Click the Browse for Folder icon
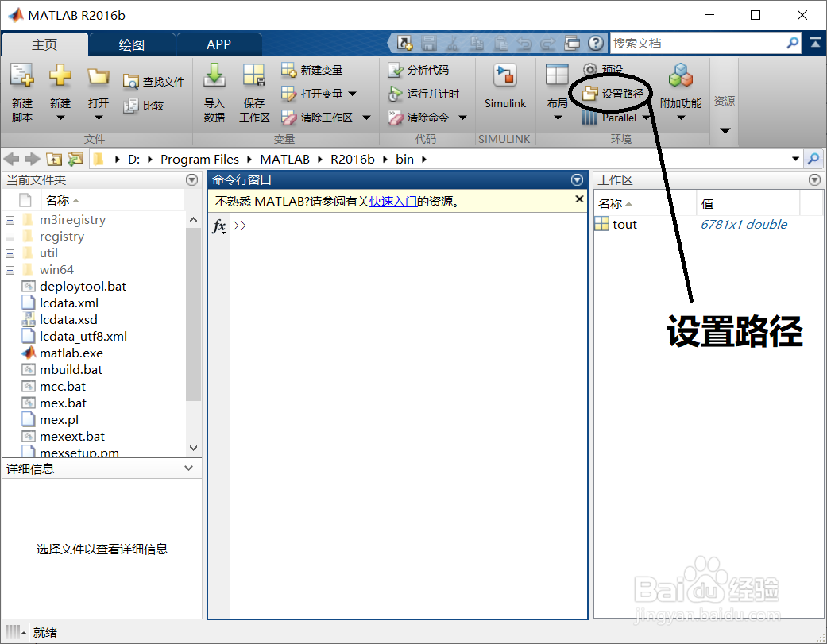 point(75,159)
